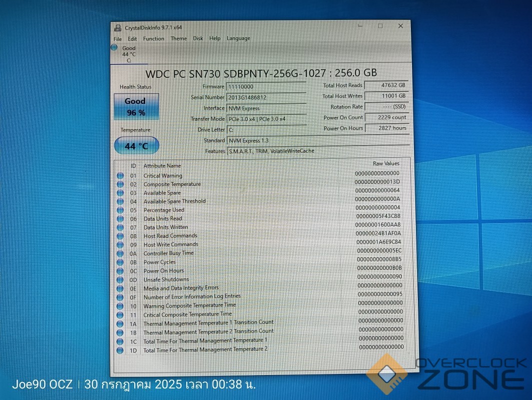Click the Firmware field 11110000
The width and height of the screenshot is (532, 400).
pos(266,86)
